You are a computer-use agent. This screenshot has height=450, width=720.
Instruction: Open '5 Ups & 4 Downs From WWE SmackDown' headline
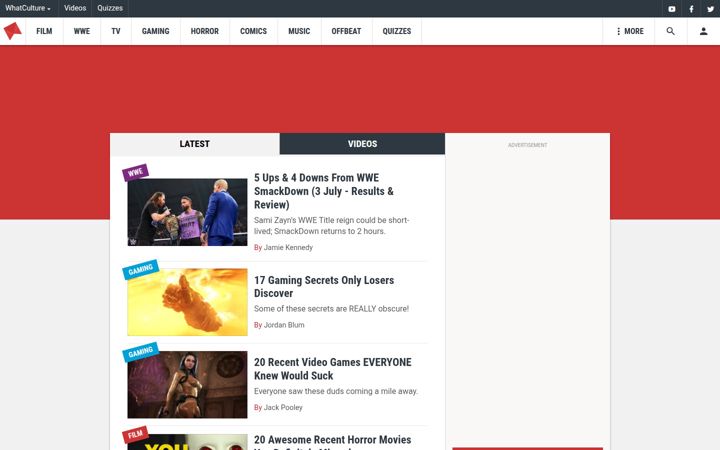(324, 191)
